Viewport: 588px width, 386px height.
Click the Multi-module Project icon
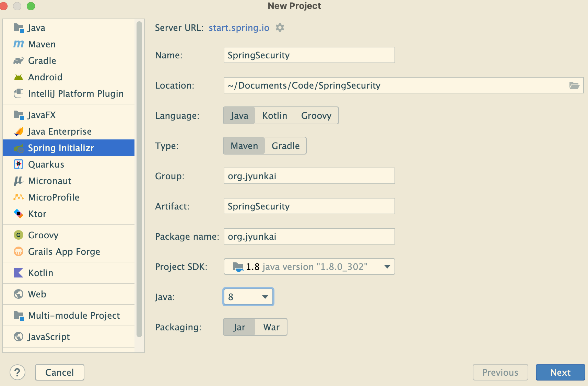coord(19,316)
